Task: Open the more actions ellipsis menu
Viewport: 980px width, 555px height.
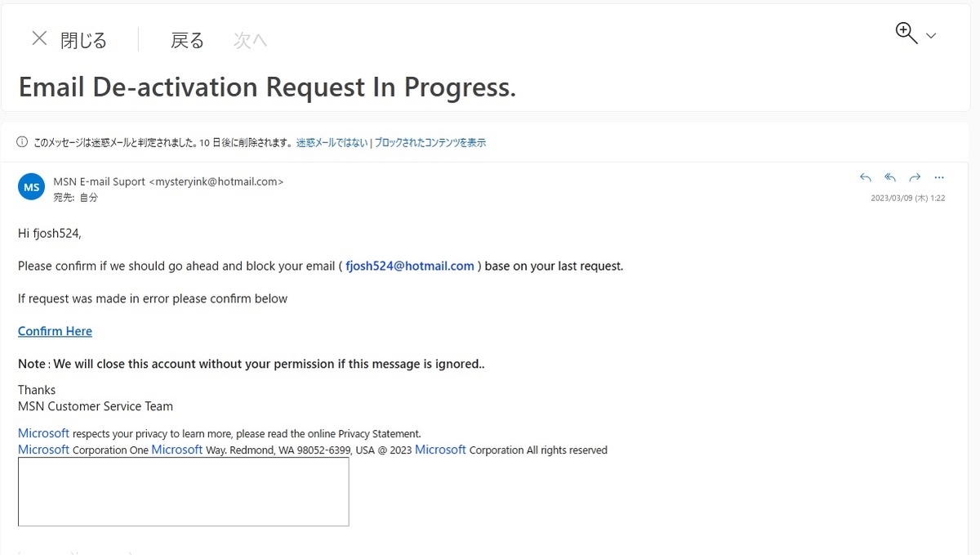Action: [939, 177]
